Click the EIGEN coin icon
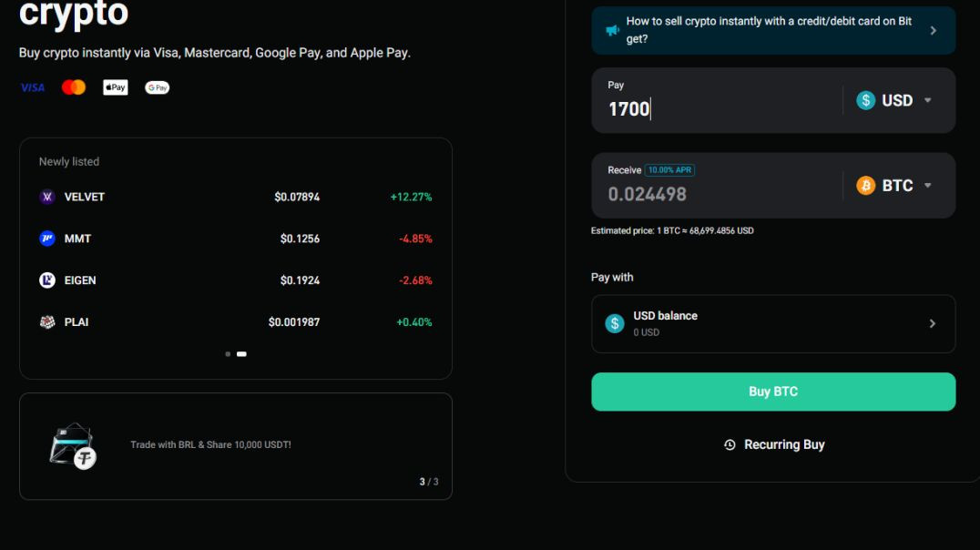This screenshot has width=980, height=550. (47, 280)
